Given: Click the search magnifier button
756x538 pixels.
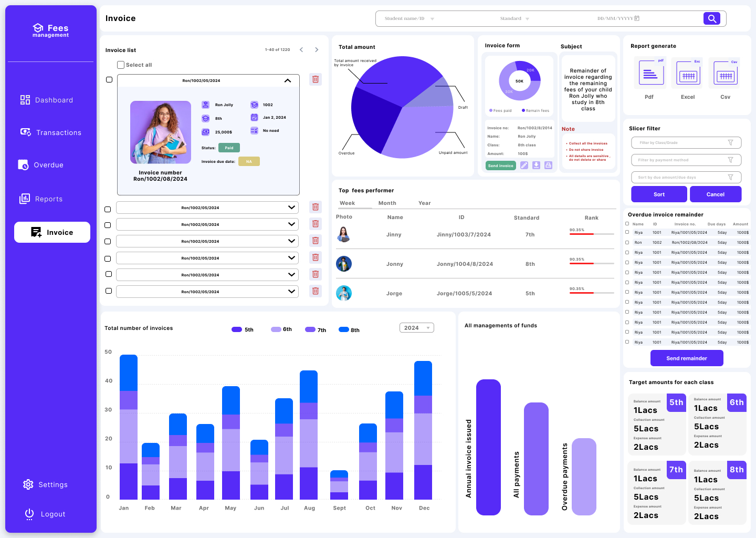Looking at the screenshot, I should [711, 18].
